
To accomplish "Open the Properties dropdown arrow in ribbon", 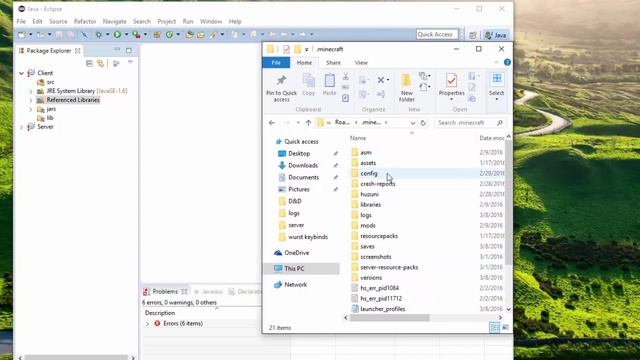I will [451, 99].
